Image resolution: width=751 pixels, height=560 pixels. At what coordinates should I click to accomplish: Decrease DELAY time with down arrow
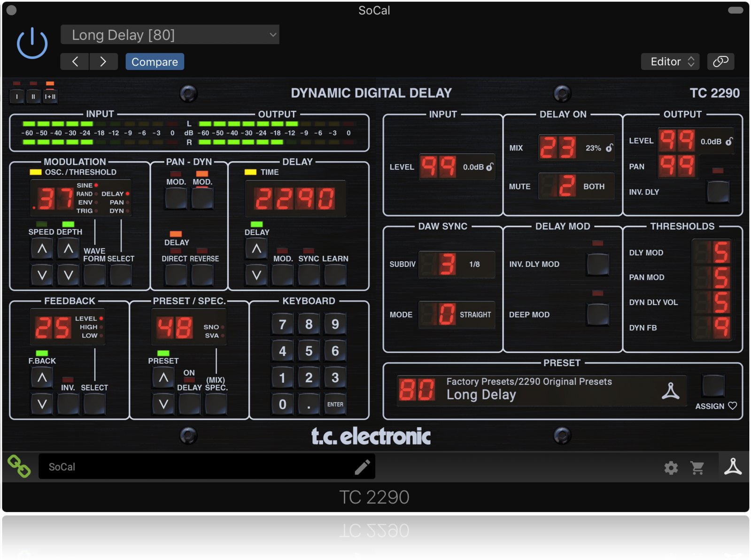click(x=256, y=275)
